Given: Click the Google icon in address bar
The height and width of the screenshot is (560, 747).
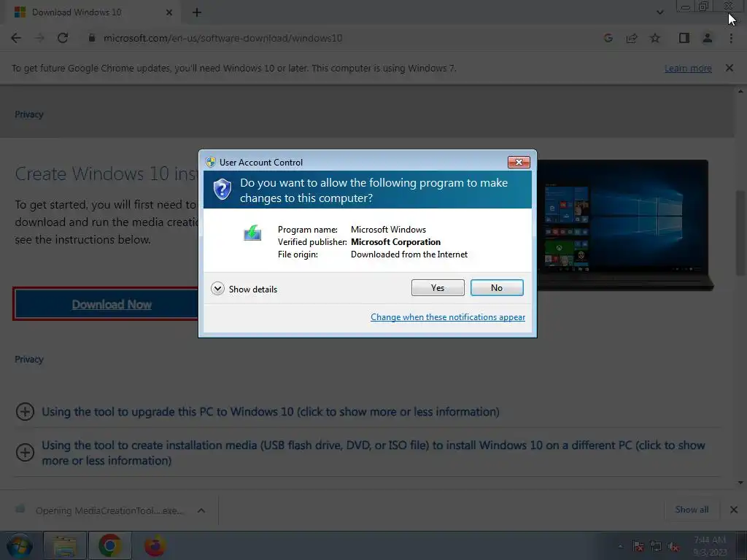Looking at the screenshot, I should tap(608, 38).
